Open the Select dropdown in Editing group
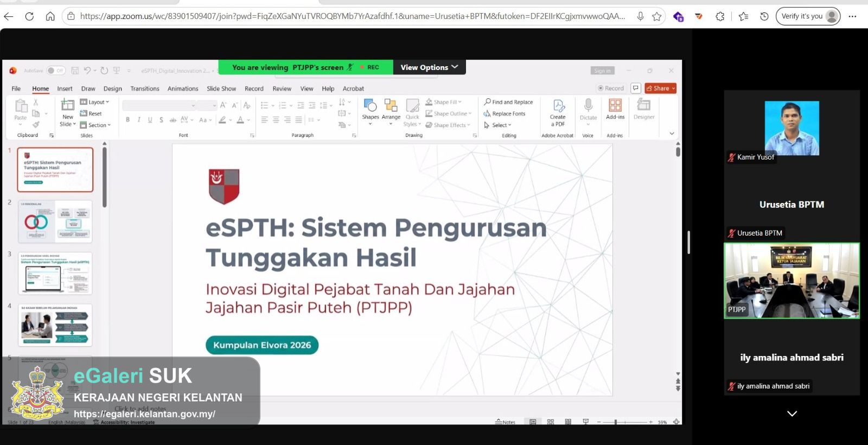Image resolution: width=868 pixels, height=445 pixels. 498,125
